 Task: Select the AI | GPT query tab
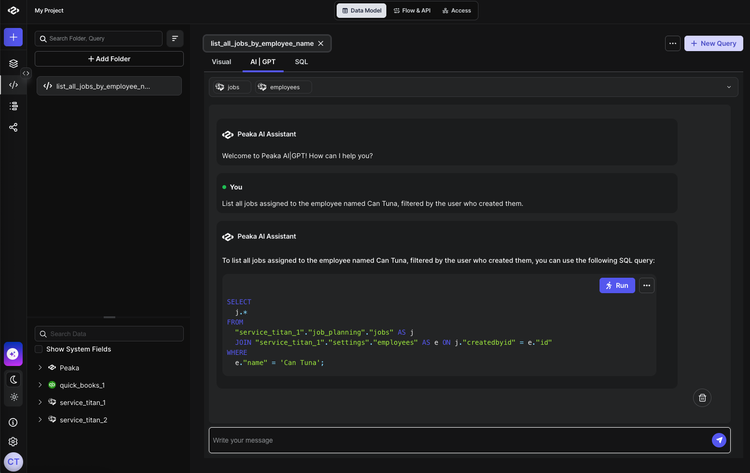263,62
